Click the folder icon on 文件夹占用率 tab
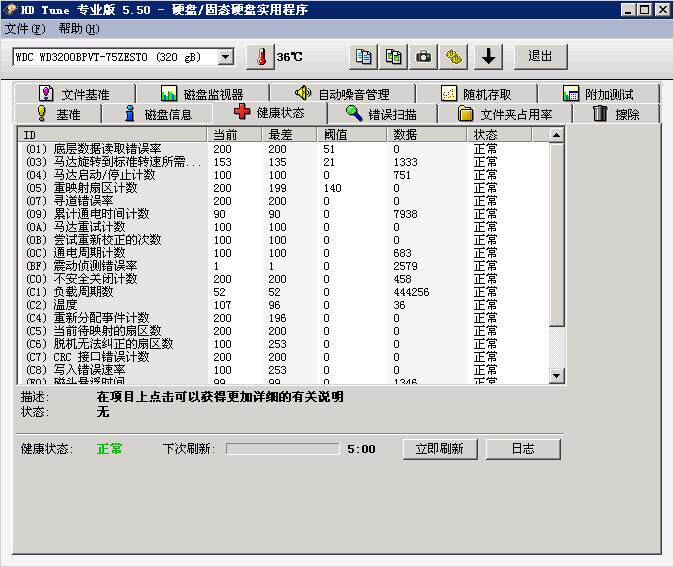The image size is (674, 567). tap(465, 114)
